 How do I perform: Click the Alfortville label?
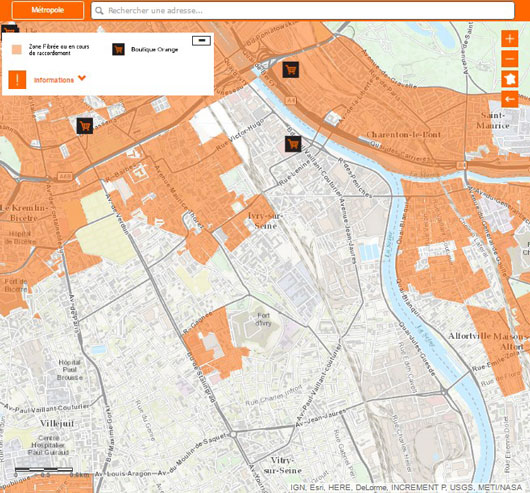point(469,336)
